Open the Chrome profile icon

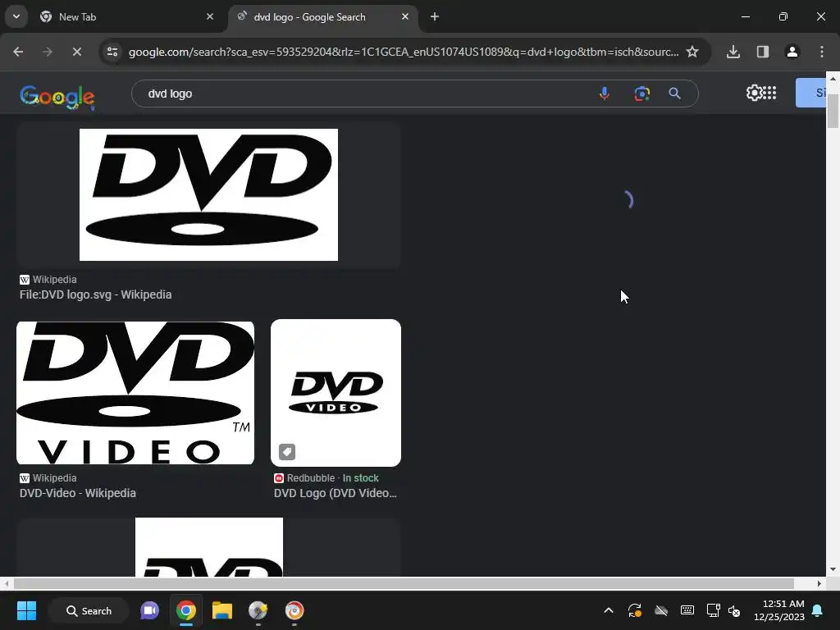(792, 52)
